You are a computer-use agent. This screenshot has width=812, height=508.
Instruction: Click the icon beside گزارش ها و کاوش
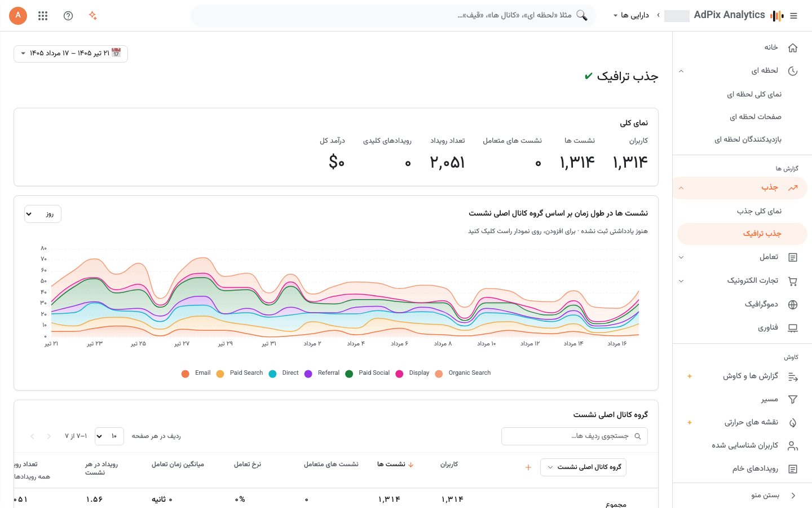[793, 376]
